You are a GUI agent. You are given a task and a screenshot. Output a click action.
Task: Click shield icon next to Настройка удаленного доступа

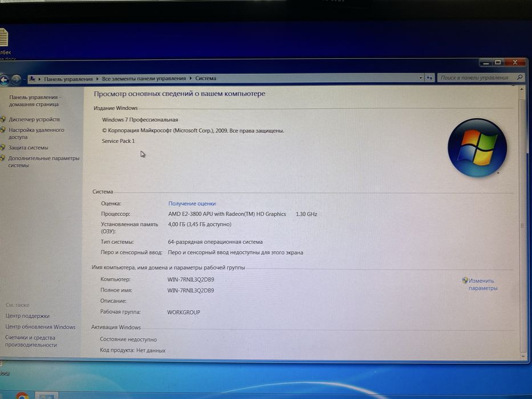pyautogui.click(x=3, y=129)
